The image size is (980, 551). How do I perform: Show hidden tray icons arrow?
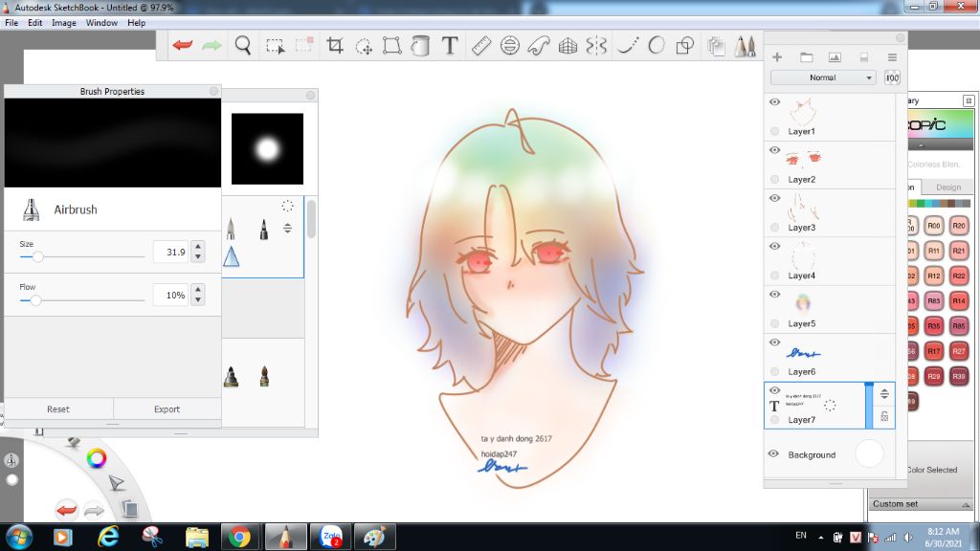(820, 537)
